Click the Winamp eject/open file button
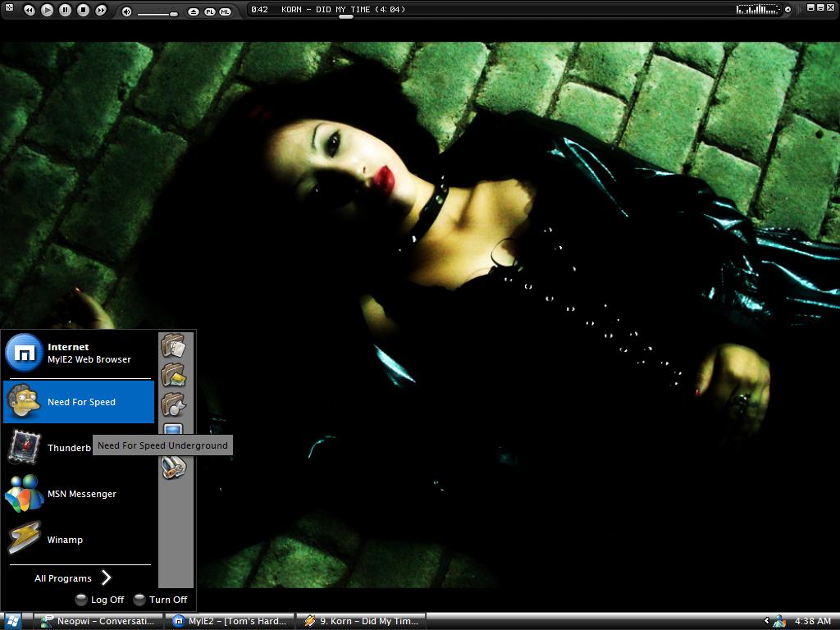840x630 pixels. (x=194, y=11)
